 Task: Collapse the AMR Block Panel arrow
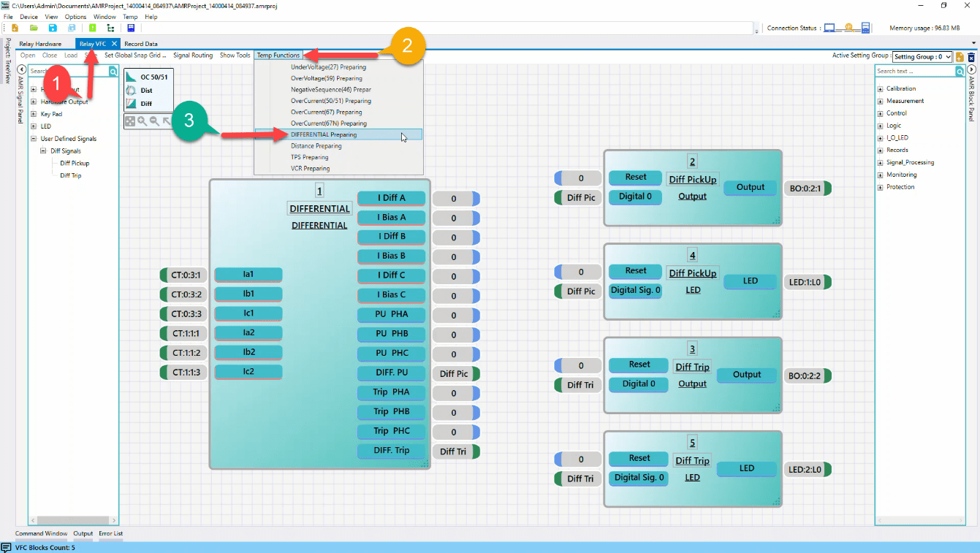[971, 69]
